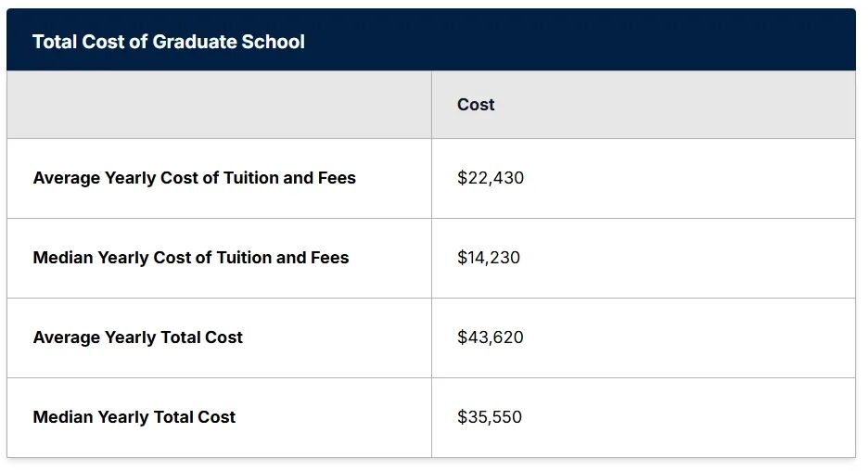This screenshot has width=868, height=471.
Task: Select the "Average Yearly Total Cost" row label
Action: click(x=137, y=337)
